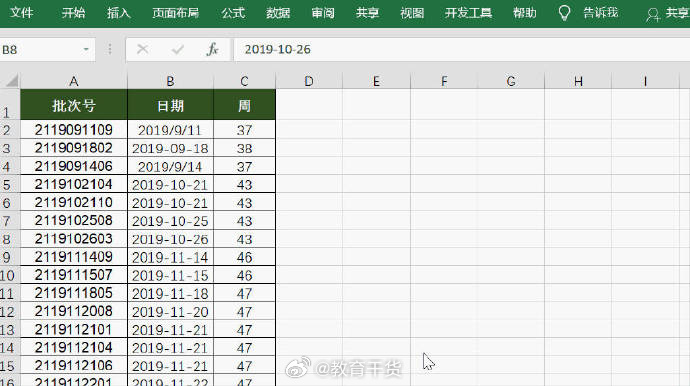Viewport: 690px width, 386px height.
Task: Select row 9 header
Action: (10, 257)
